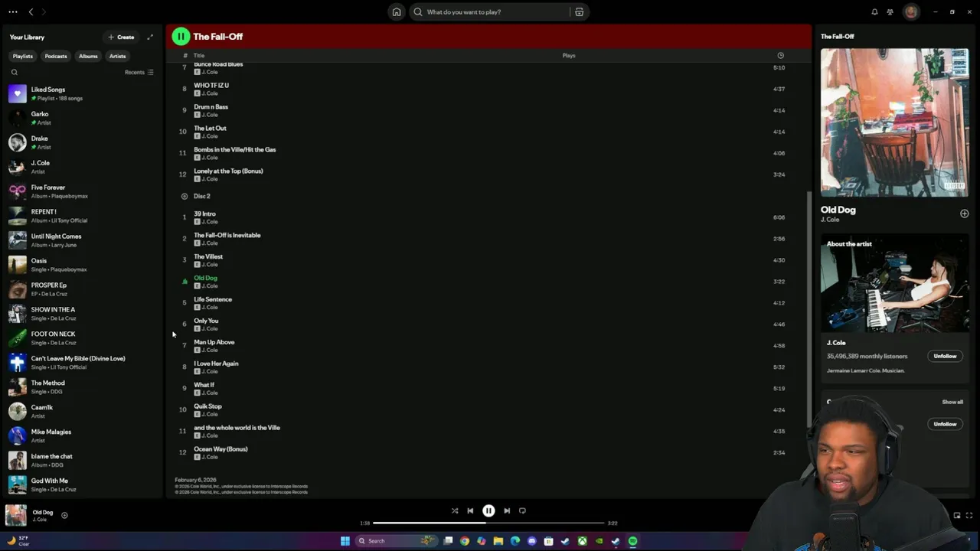The height and width of the screenshot is (551, 980).
Task: Toggle repeat mode
Action: pyautogui.click(x=522, y=510)
